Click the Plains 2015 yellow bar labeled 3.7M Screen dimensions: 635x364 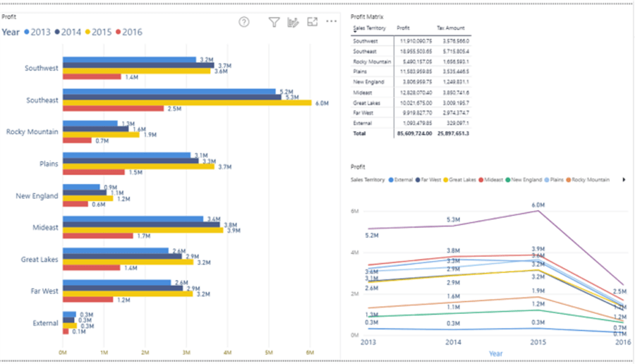coord(138,166)
